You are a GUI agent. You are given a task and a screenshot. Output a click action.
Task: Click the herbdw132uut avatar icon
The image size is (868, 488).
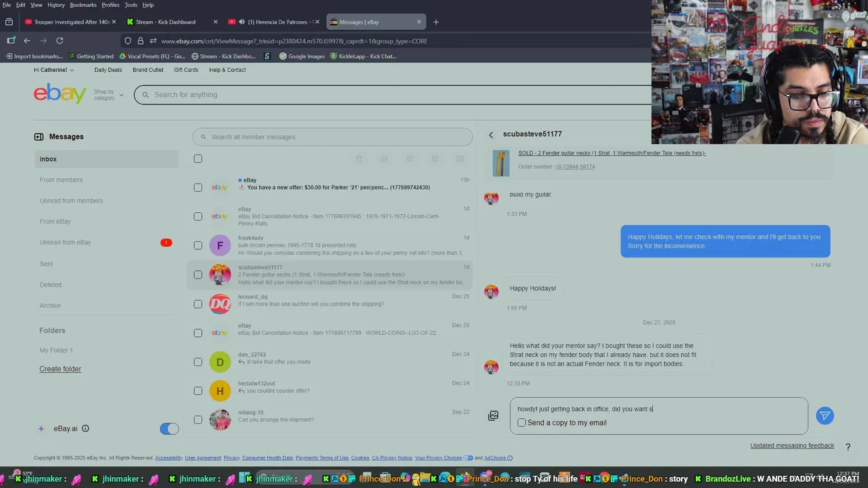click(220, 390)
